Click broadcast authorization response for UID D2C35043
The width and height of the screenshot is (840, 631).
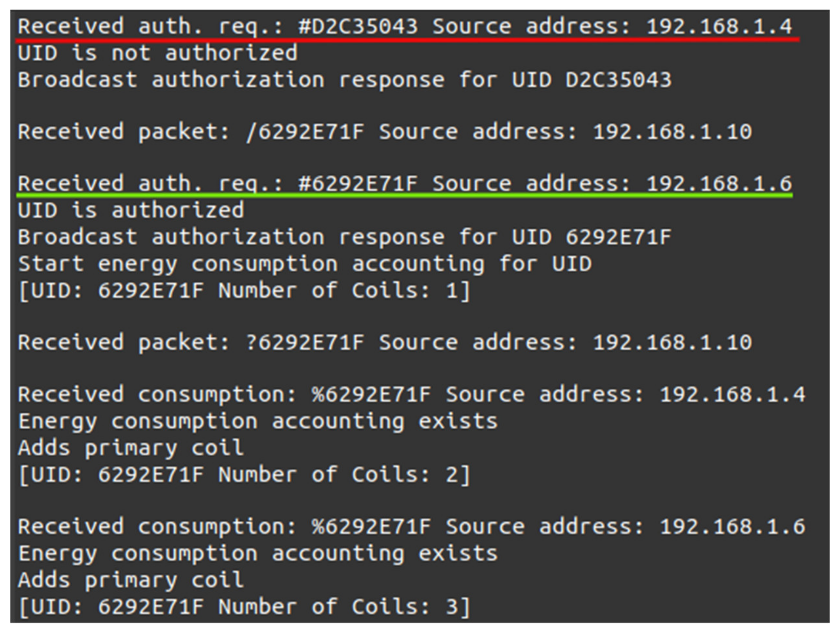tap(345, 80)
